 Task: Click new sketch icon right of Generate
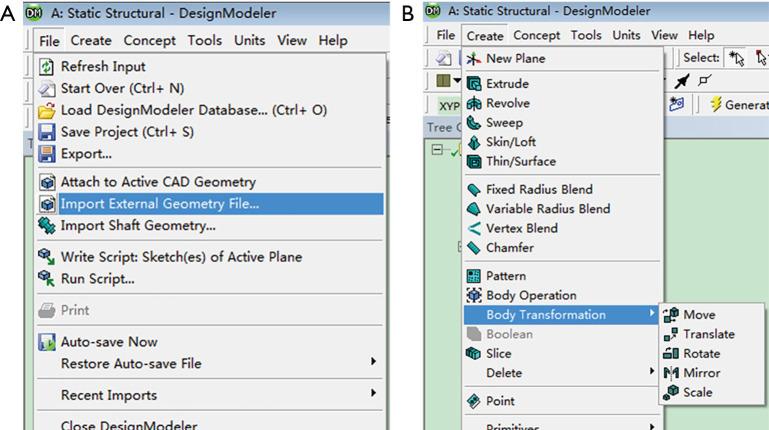pos(677,104)
